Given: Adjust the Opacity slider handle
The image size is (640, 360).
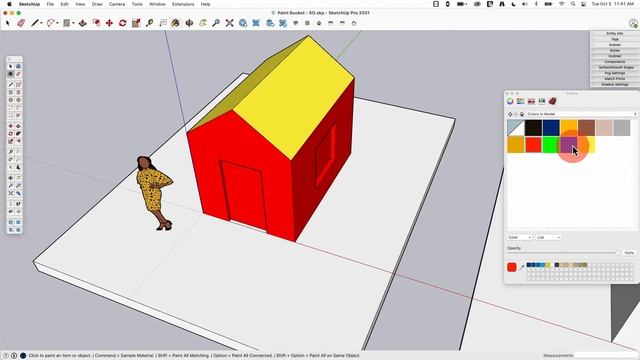Looking at the screenshot, I should [617, 253].
